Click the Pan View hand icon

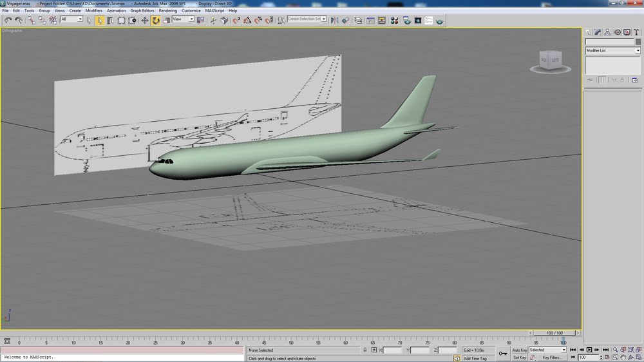pyautogui.click(x=623, y=357)
